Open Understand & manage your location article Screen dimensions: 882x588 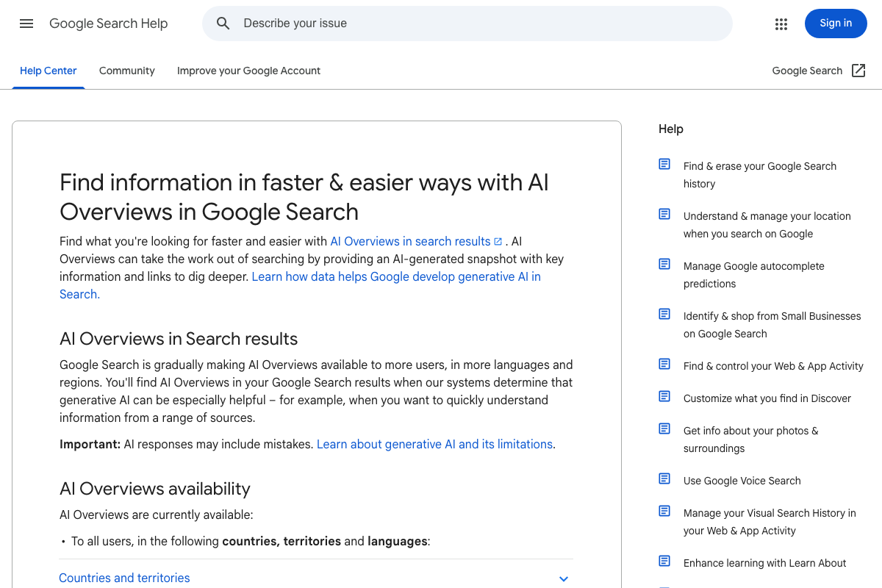(x=767, y=225)
